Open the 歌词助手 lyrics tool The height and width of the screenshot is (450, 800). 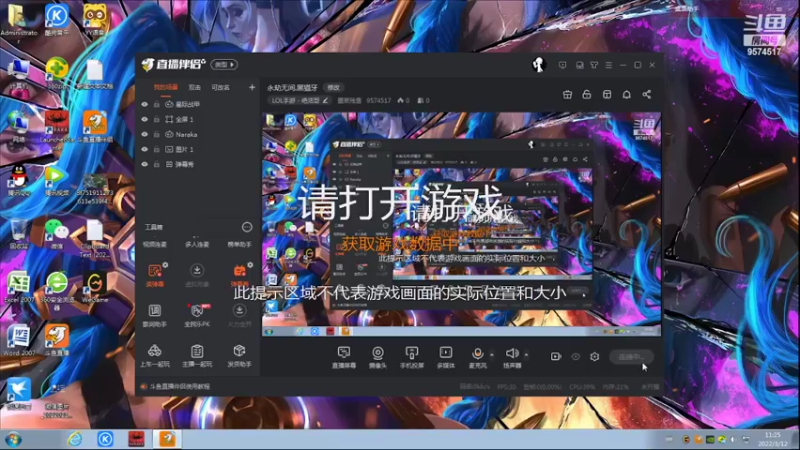click(x=155, y=315)
